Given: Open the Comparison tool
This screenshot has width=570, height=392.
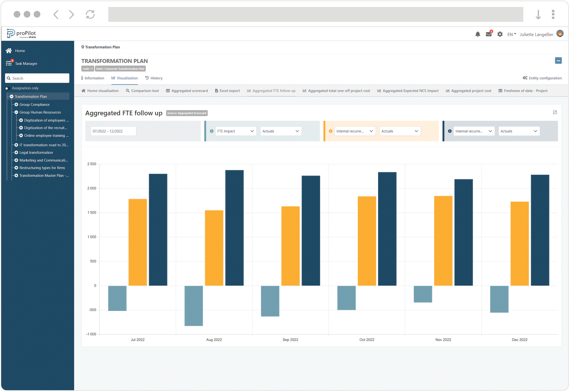Looking at the screenshot, I should (142, 91).
